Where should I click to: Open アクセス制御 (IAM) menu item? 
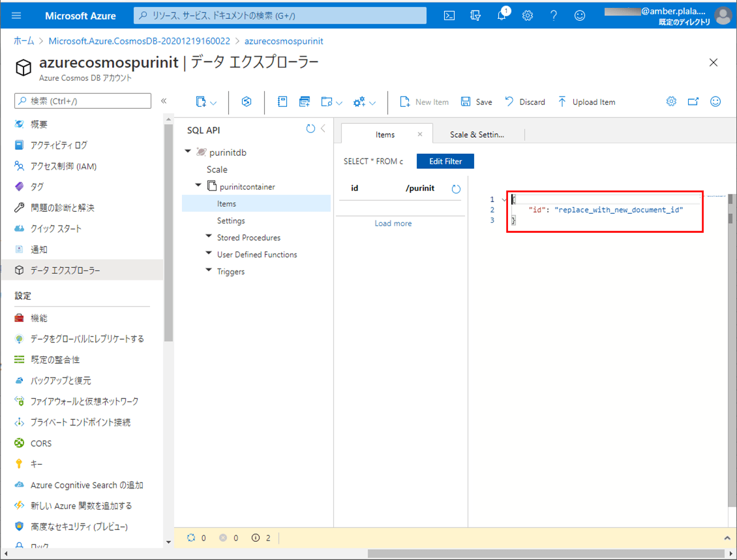point(63,166)
